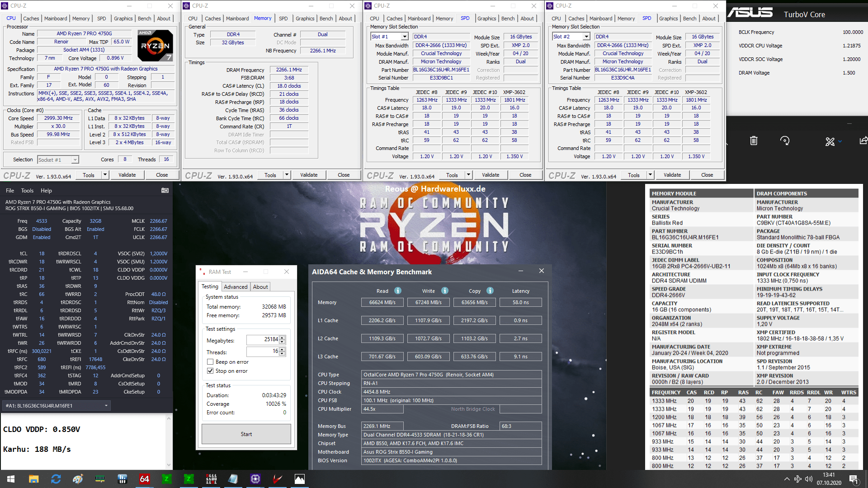Open the Slot #2 memory slot dropdown
Screen dimensions: 868x488
[x=571, y=37]
